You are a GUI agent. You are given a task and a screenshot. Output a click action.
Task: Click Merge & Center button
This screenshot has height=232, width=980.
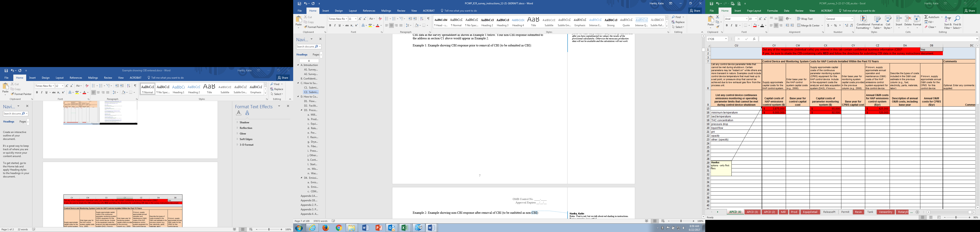pyautogui.click(x=808, y=26)
